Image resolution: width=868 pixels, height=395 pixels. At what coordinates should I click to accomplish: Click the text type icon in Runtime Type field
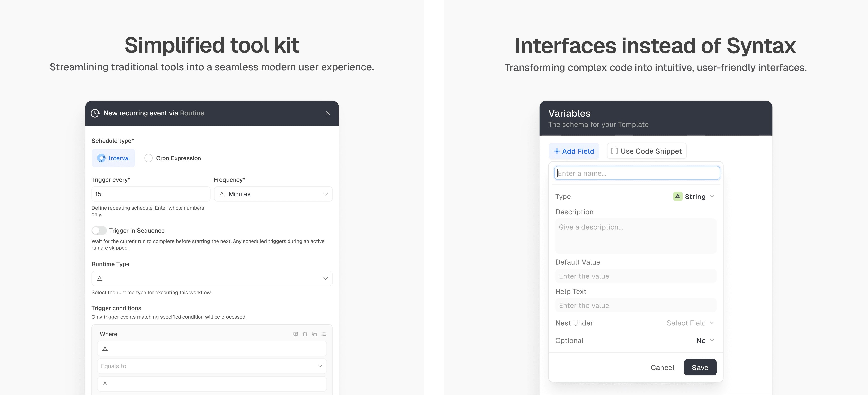click(100, 278)
